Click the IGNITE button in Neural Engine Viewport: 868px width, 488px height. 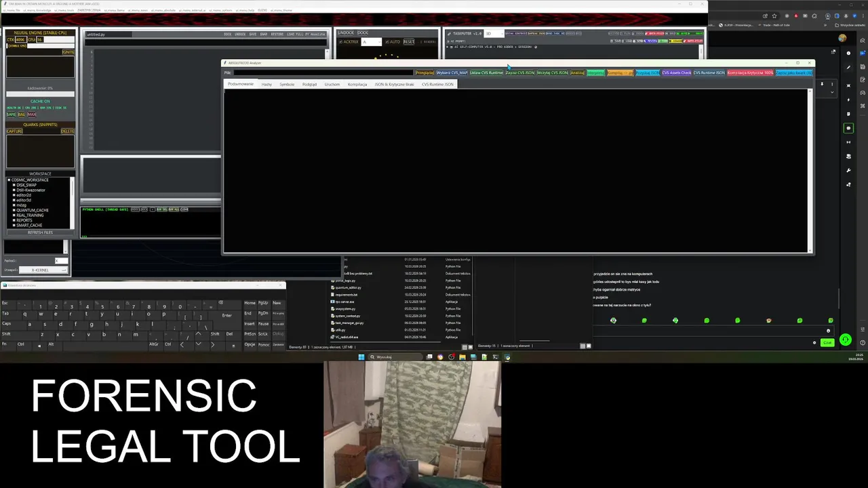pyautogui.click(x=68, y=52)
